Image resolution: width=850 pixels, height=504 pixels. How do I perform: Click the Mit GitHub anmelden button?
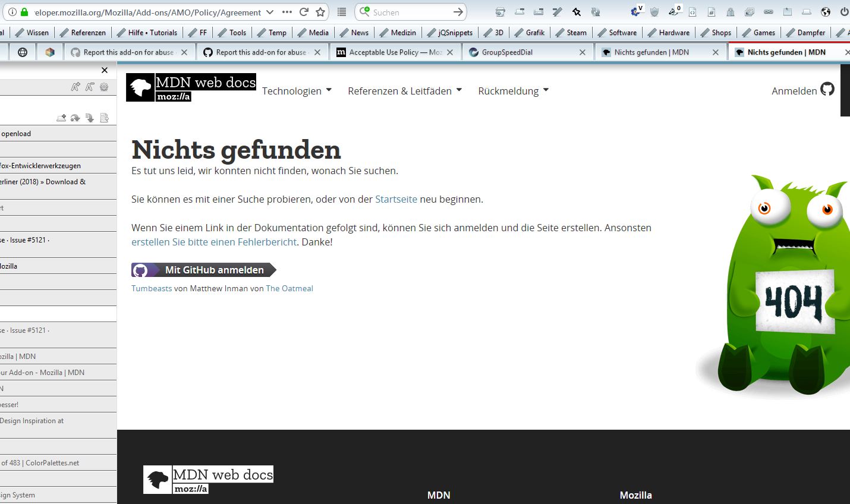(x=204, y=270)
